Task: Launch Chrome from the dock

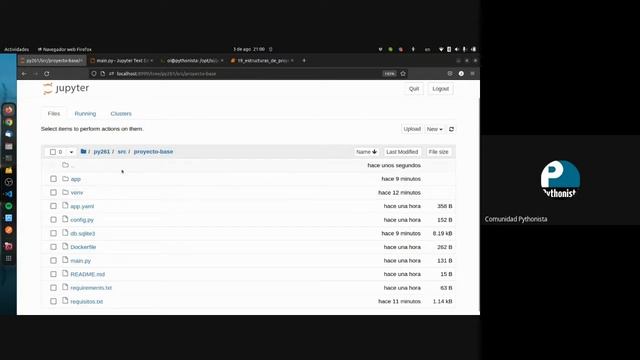Action: pyautogui.click(x=9, y=122)
